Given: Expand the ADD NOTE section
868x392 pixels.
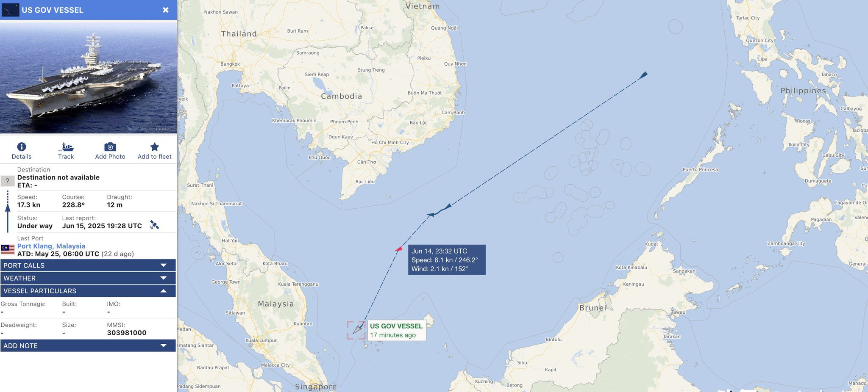Looking at the screenshot, I should tap(88, 345).
